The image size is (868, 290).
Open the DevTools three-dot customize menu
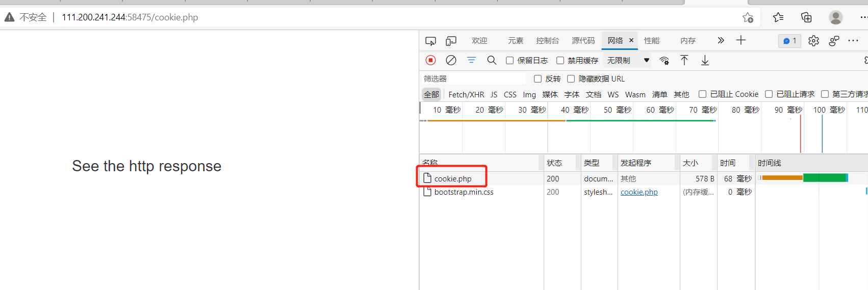(x=853, y=41)
